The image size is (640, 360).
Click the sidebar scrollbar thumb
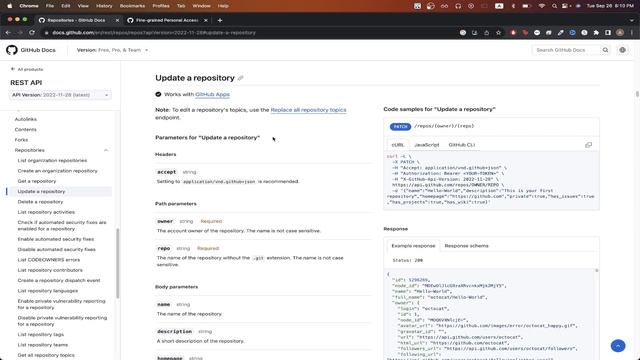[x=118, y=263]
